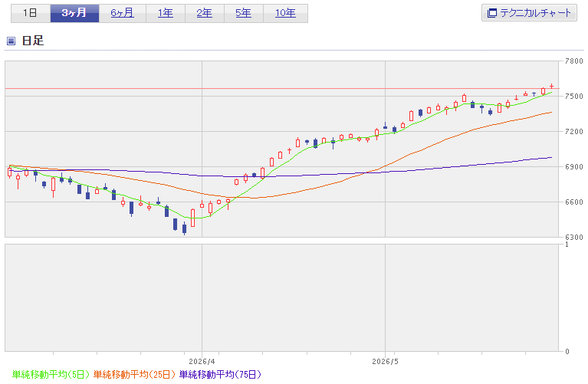Click the 日足 heading text

point(33,41)
